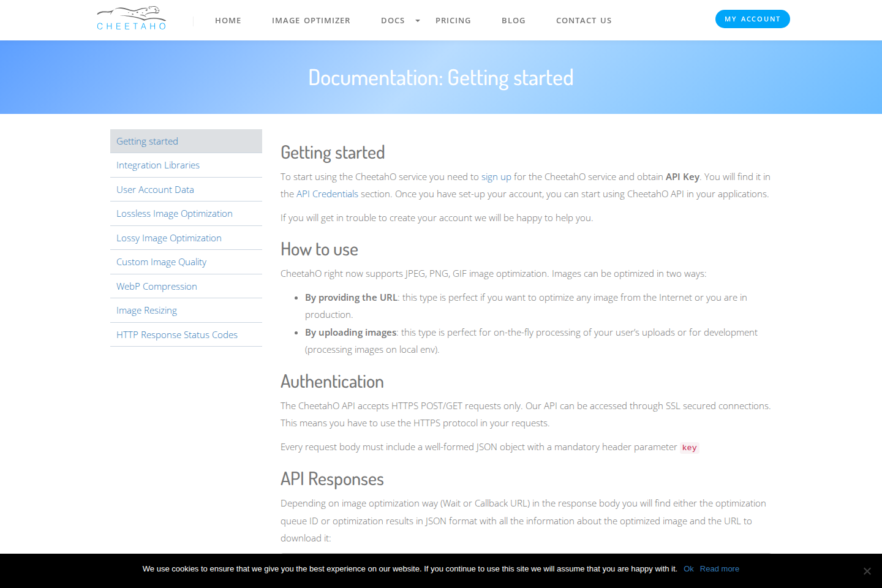Open the WebP Compression section
The width and height of the screenshot is (882, 588).
click(156, 286)
